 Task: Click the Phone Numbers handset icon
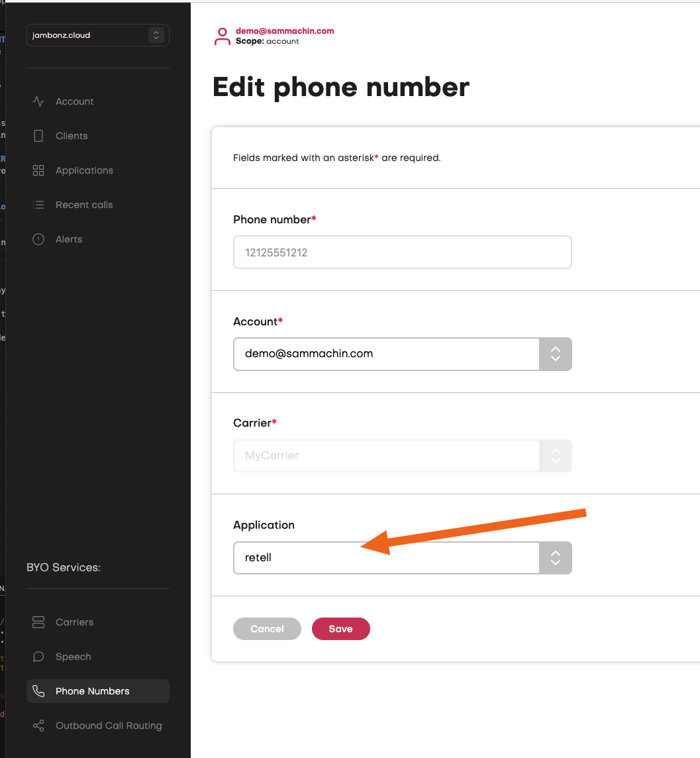(x=38, y=691)
